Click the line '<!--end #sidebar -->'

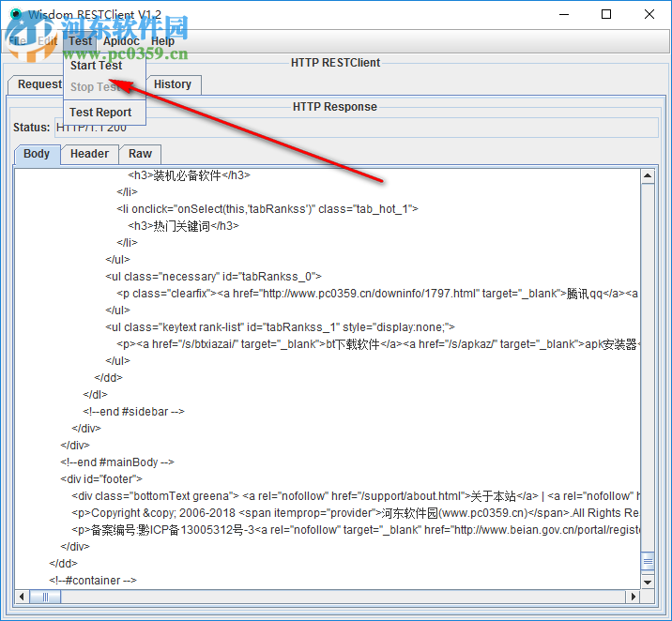(133, 412)
